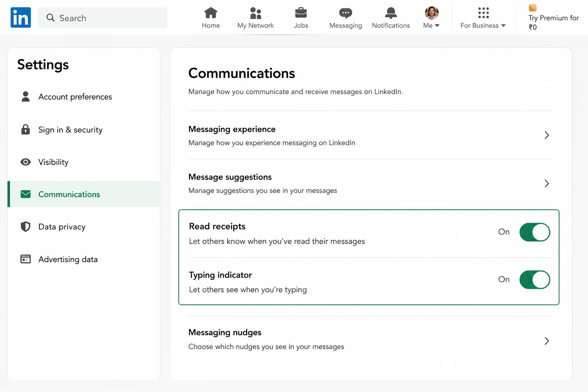Click the Sign in & security lock icon
The width and height of the screenshot is (588, 392).
(x=26, y=129)
